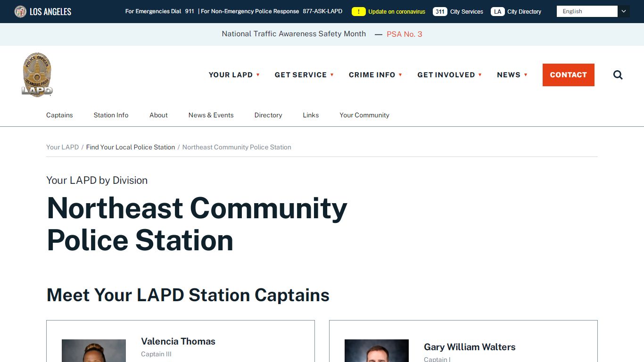644x362 pixels.
Task: Click the Los Angeles city seal icon
Action: 20,11
